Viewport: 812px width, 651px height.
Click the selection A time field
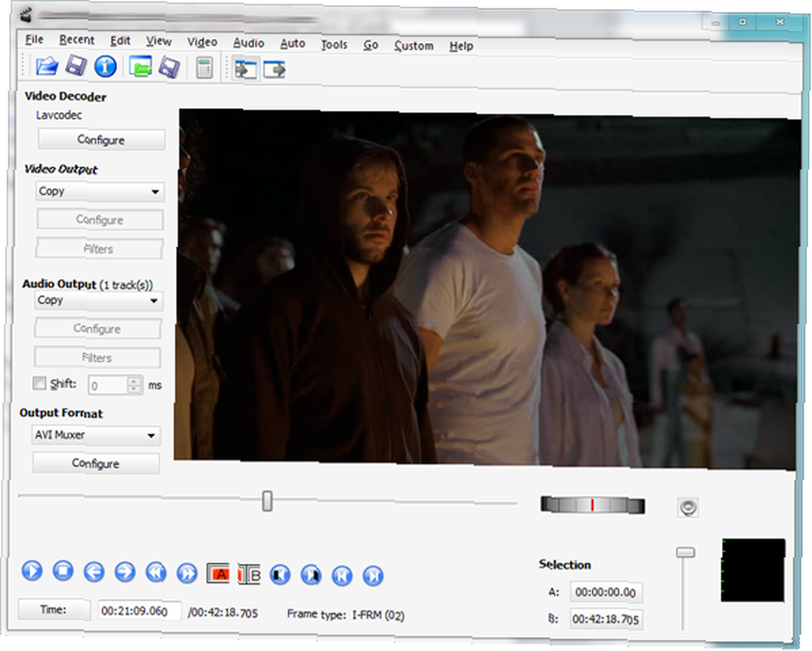pyautogui.click(x=607, y=593)
